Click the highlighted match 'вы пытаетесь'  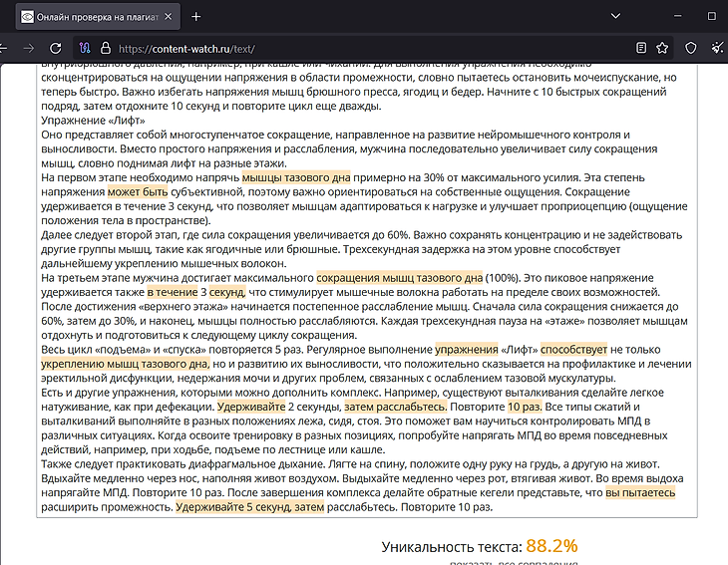(640, 492)
